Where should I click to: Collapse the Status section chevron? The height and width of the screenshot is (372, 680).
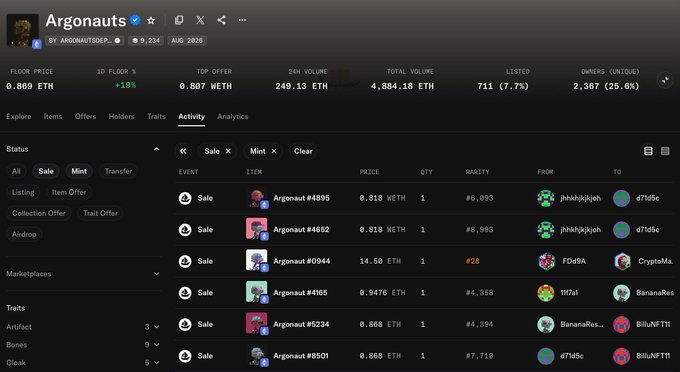pos(157,149)
